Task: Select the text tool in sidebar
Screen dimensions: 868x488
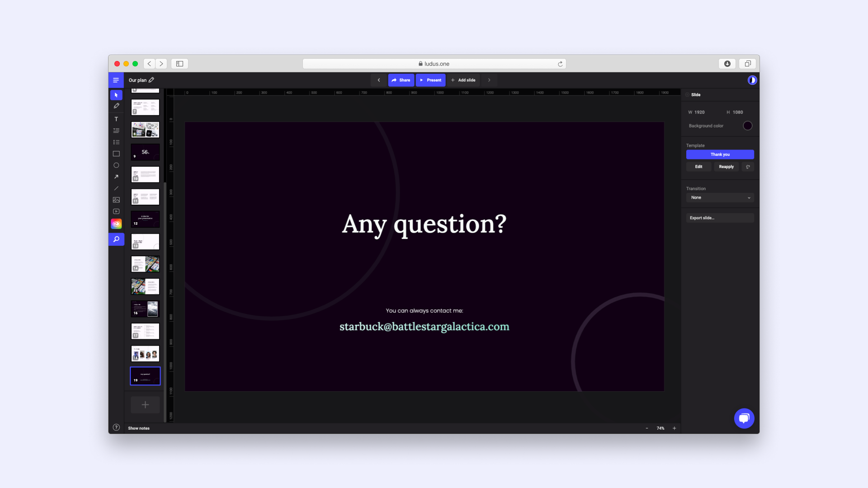Action: 116,118
